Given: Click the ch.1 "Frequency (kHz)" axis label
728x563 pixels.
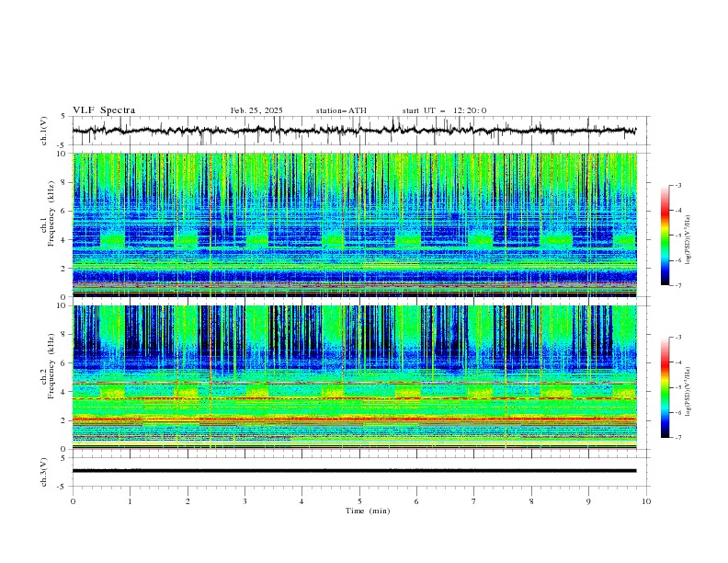Looking at the screenshot, I should (51, 213).
